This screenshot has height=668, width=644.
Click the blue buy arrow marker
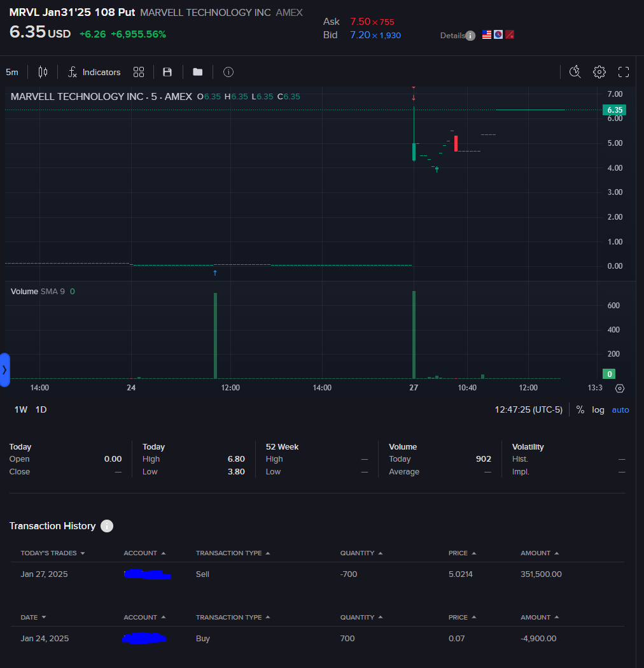click(215, 273)
